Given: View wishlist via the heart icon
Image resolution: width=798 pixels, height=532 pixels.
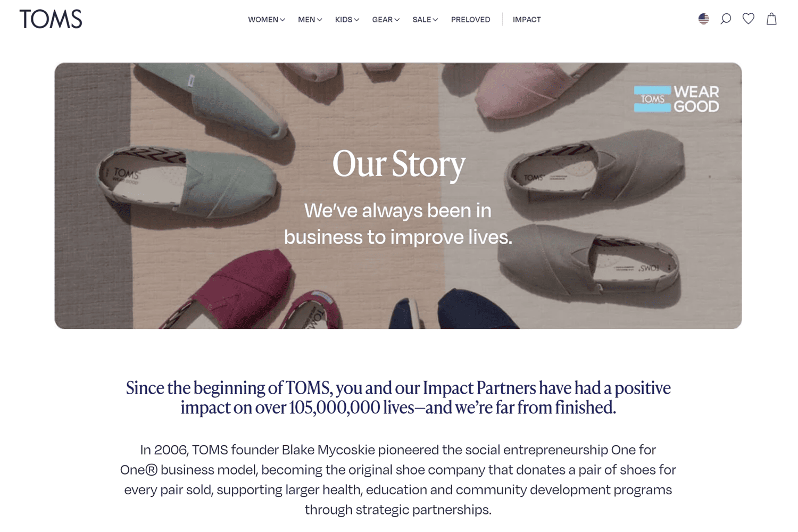Looking at the screenshot, I should click(749, 19).
